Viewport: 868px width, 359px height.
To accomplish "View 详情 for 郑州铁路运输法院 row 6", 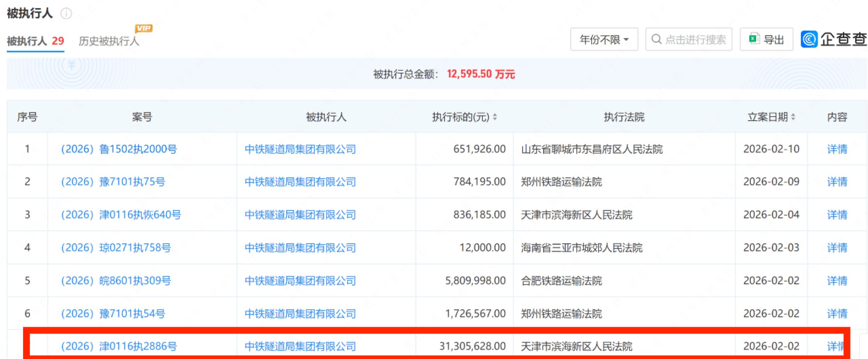I will coord(837,313).
